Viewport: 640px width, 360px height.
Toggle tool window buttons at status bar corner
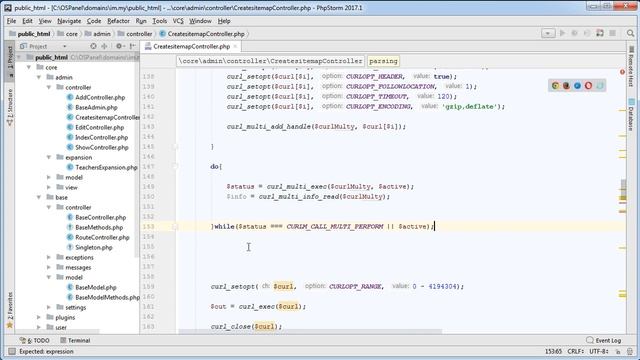tap(12, 351)
